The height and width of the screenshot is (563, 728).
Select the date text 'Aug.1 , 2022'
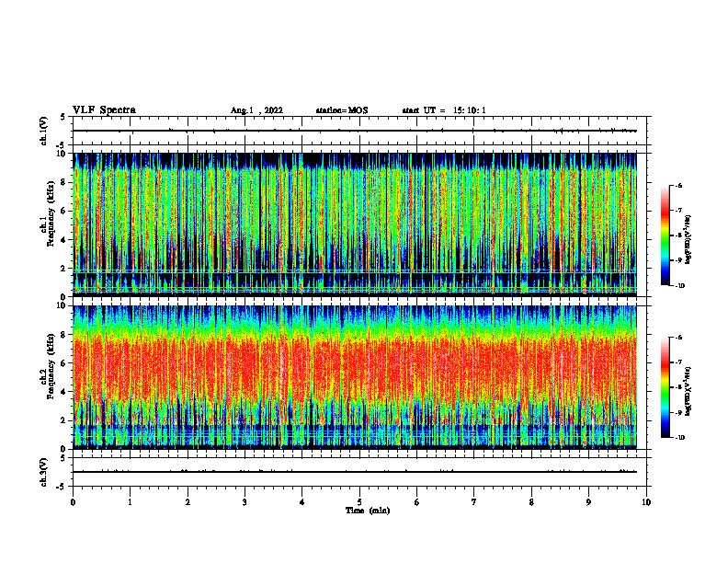256,110
